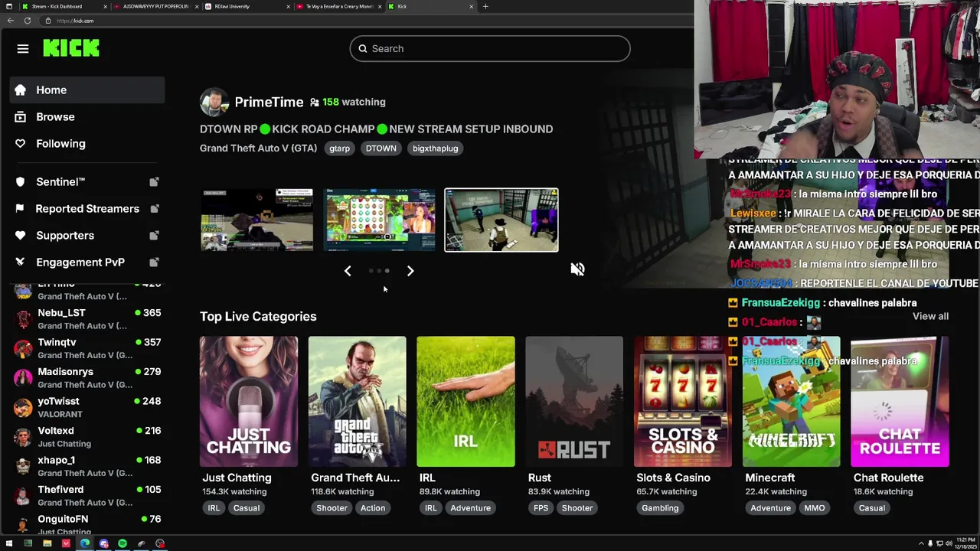Image resolution: width=980 pixels, height=551 pixels.
Task: Open the Just Chatting category card
Action: (x=249, y=402)
